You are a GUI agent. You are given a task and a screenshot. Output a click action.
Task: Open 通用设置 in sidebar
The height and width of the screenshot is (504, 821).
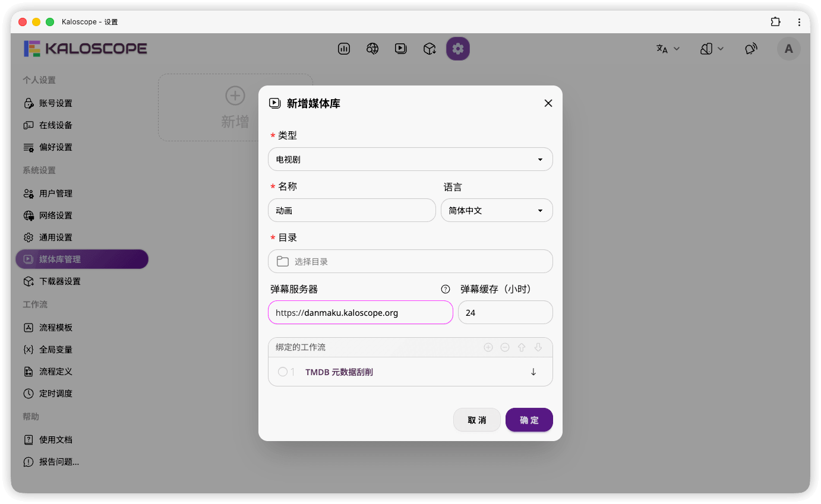click(x=82, y=237)
